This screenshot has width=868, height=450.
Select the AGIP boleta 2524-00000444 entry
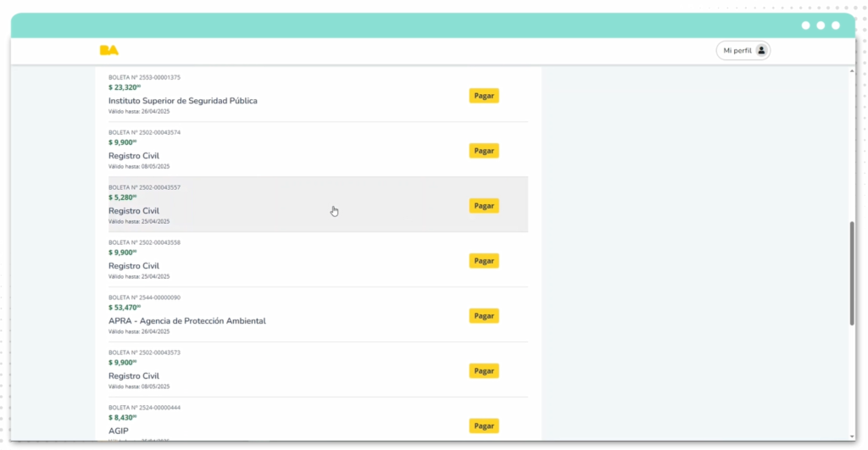[119, 431]
